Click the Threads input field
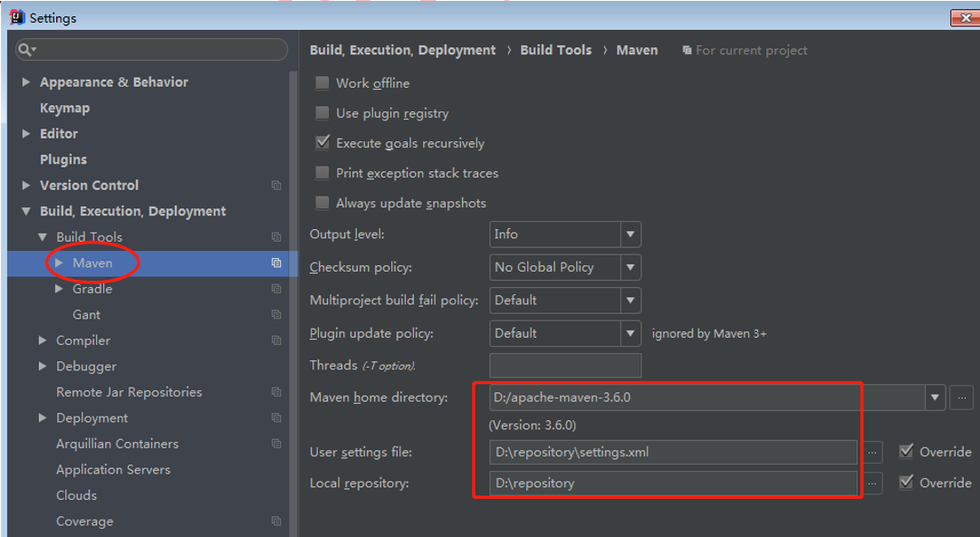 click(565, 365)
